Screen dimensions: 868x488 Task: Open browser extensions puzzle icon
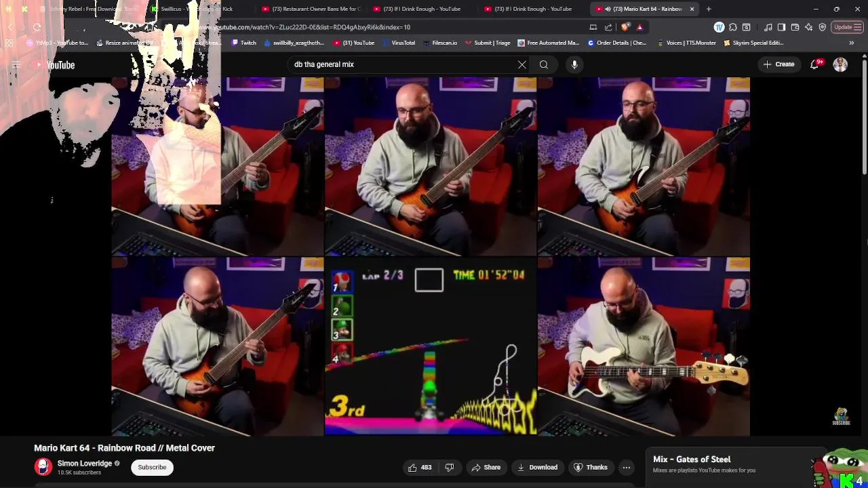point(733,27)
